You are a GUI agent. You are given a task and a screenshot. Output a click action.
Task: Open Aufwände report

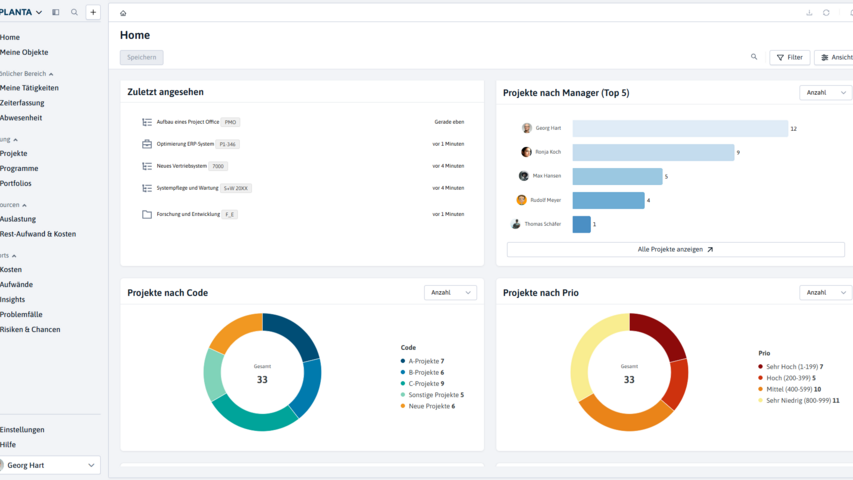click(x=16, y=285)
